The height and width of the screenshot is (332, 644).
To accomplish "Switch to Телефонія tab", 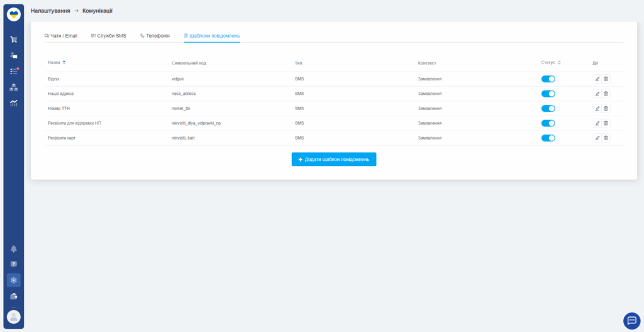I will [155, 36].
